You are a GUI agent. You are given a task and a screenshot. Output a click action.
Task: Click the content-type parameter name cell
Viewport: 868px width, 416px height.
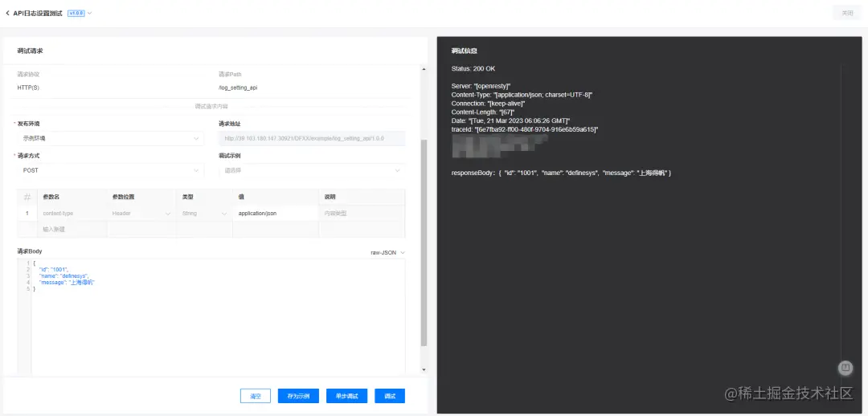coord(72,213)
